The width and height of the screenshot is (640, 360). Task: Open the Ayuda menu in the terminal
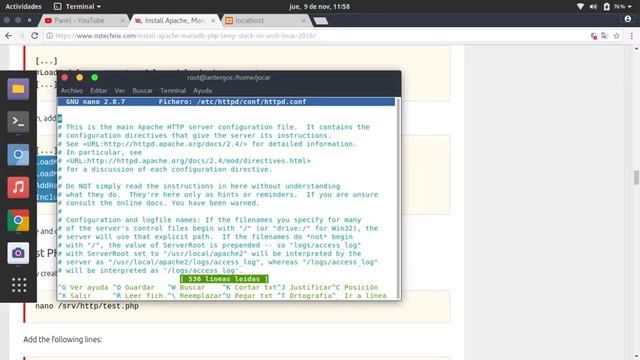[x=202, y=91]
